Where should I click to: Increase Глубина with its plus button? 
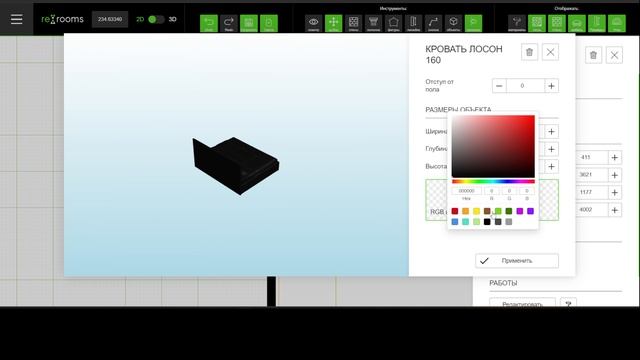click(x=551, y=149)
